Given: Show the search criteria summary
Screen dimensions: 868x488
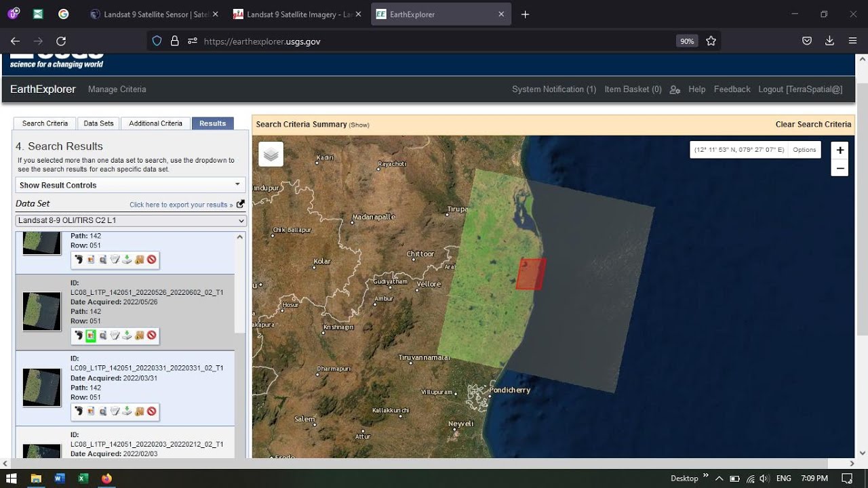Looking at the screenshot, I should click(359, 125).
